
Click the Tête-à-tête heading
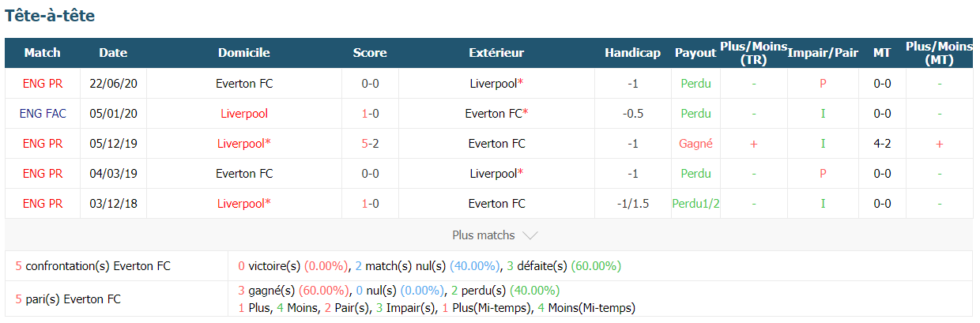click(x=50, y=15)
